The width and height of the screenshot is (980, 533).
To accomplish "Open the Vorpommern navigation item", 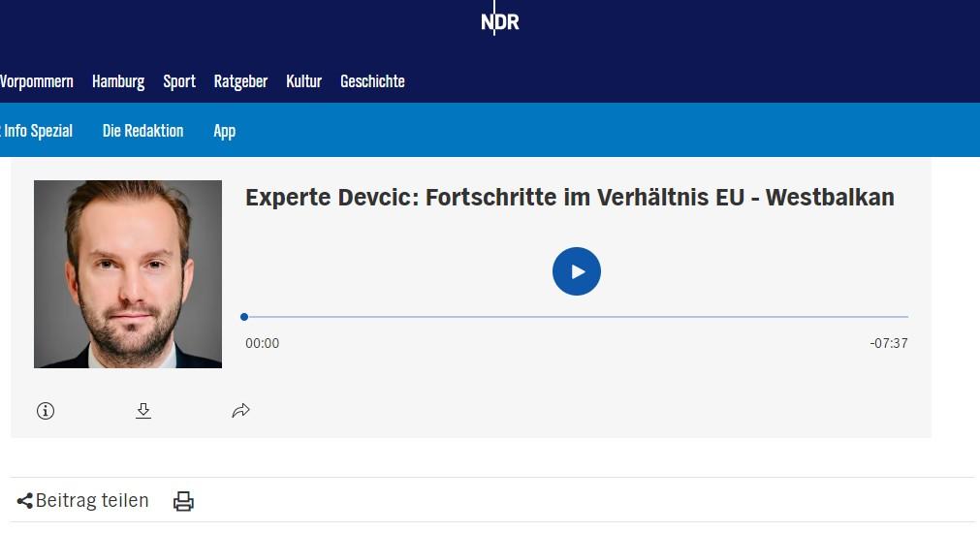I will click(36, 81).
